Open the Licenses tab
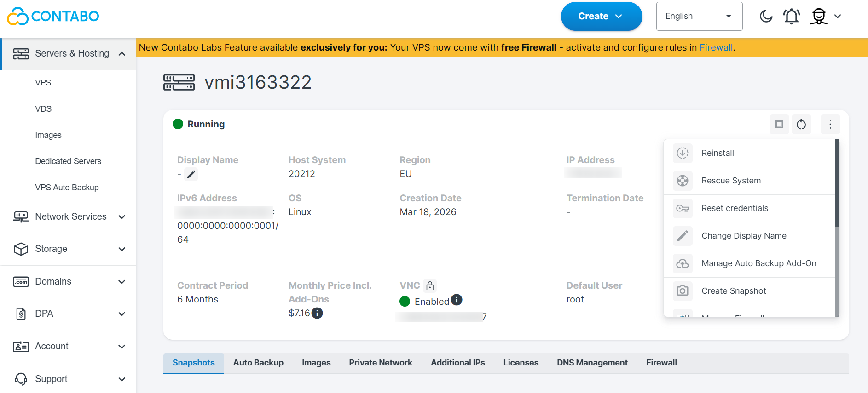 521,363
